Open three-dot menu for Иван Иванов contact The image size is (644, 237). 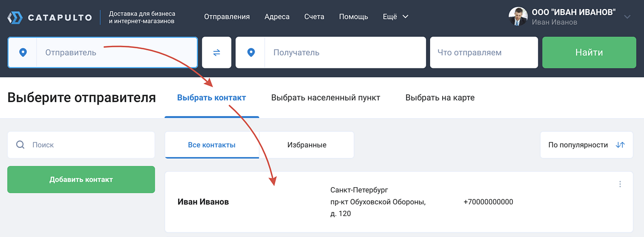(620, 184)
